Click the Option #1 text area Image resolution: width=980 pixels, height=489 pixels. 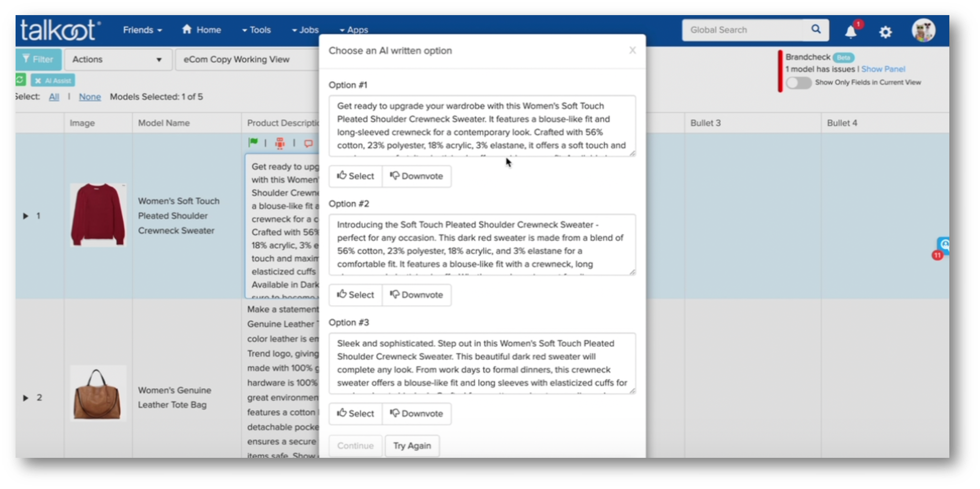482,126
